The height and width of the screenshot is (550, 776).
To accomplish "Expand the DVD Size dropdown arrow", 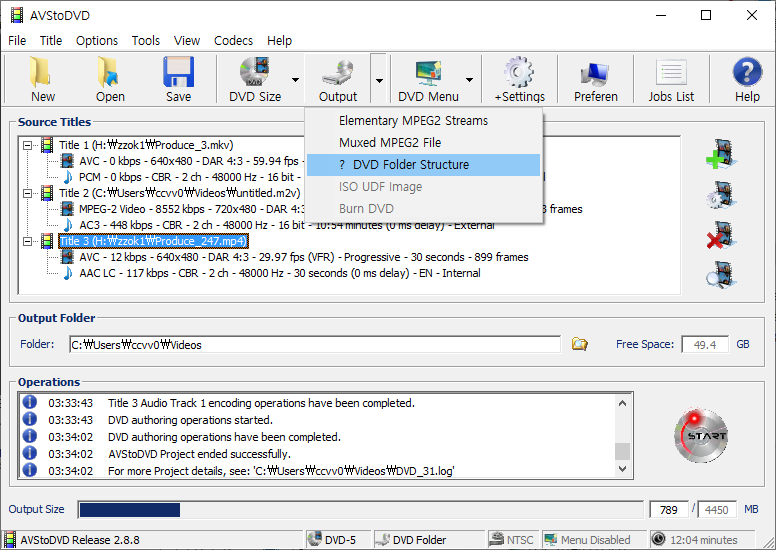I will point(295,80).
